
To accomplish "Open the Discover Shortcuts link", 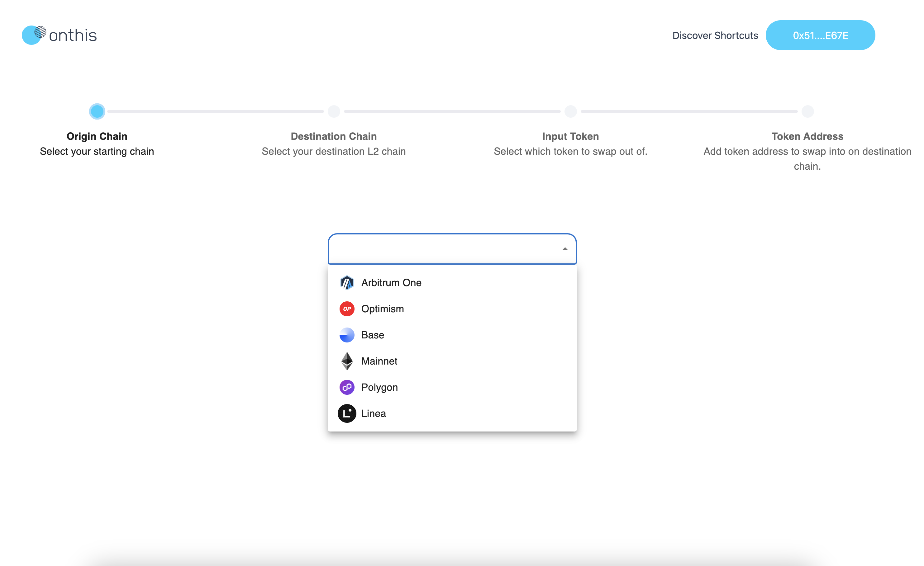I will 715,35.
